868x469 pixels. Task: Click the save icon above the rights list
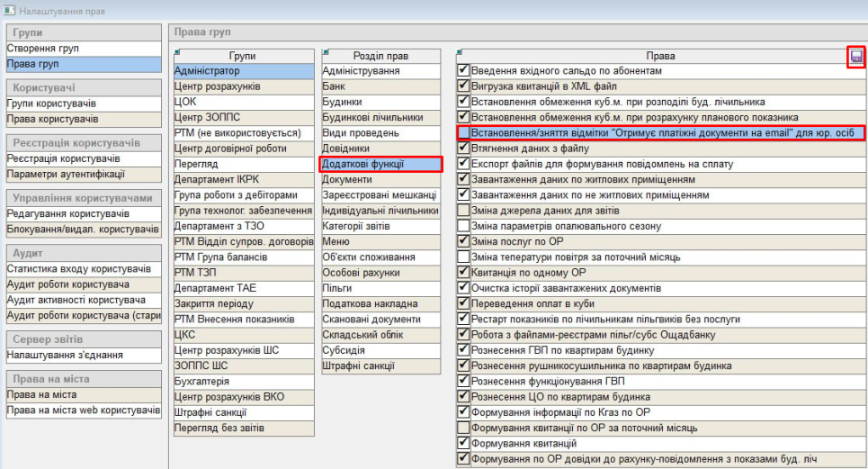856,57
